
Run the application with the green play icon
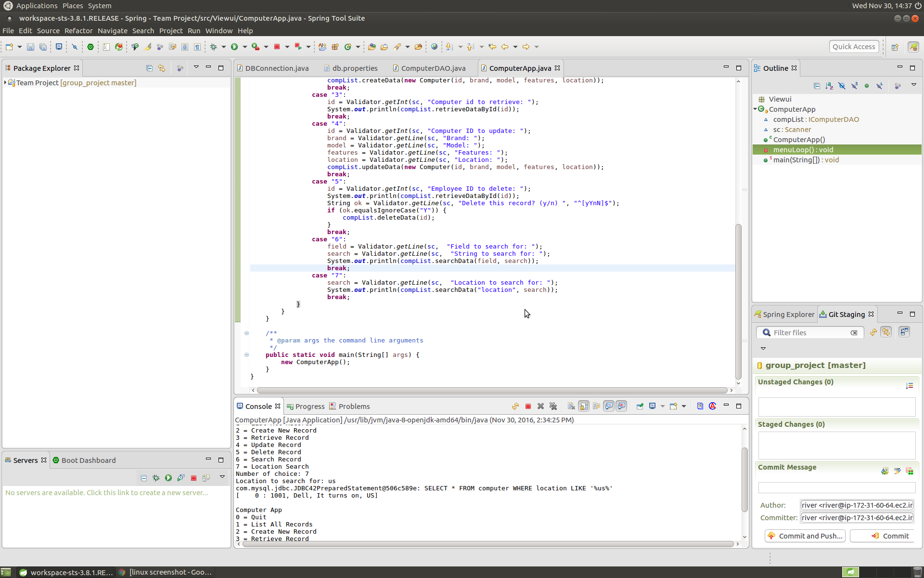click(234, 47)
